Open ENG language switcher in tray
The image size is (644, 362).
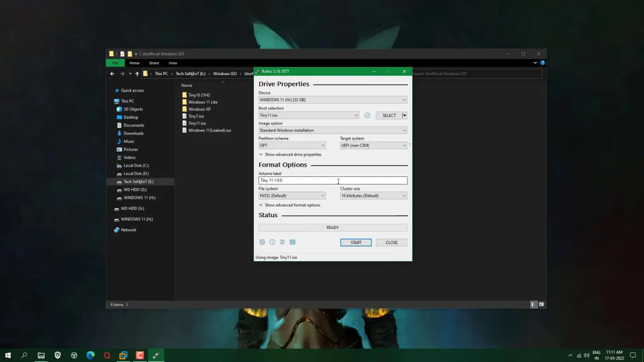[596, 355]
